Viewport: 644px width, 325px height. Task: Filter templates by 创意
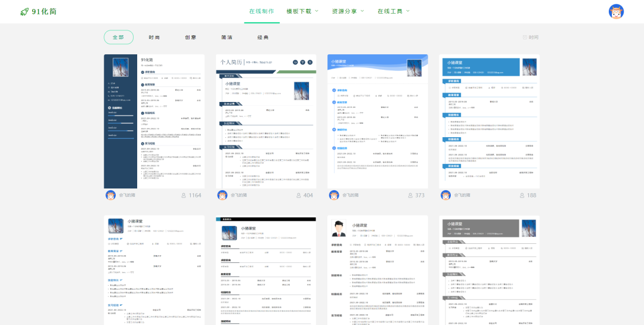click(x=191, y=38)
